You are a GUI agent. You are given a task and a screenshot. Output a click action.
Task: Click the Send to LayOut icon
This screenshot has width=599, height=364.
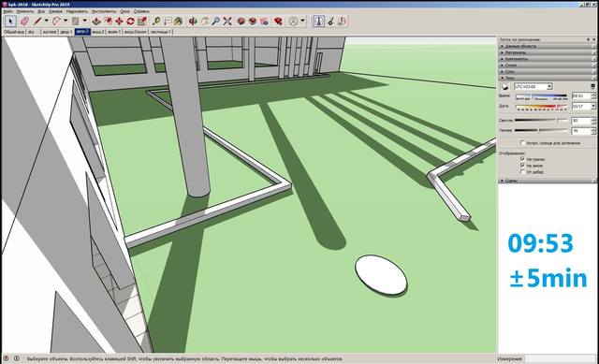point(264,22)
